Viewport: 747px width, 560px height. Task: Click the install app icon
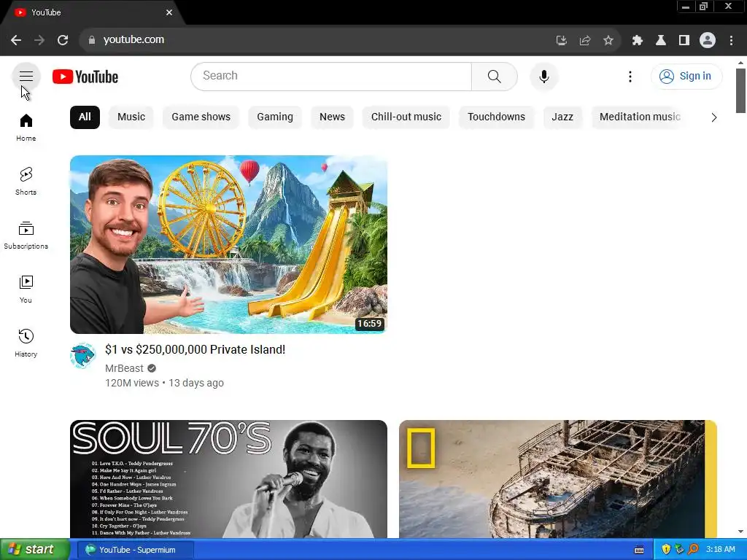point(561,41)
